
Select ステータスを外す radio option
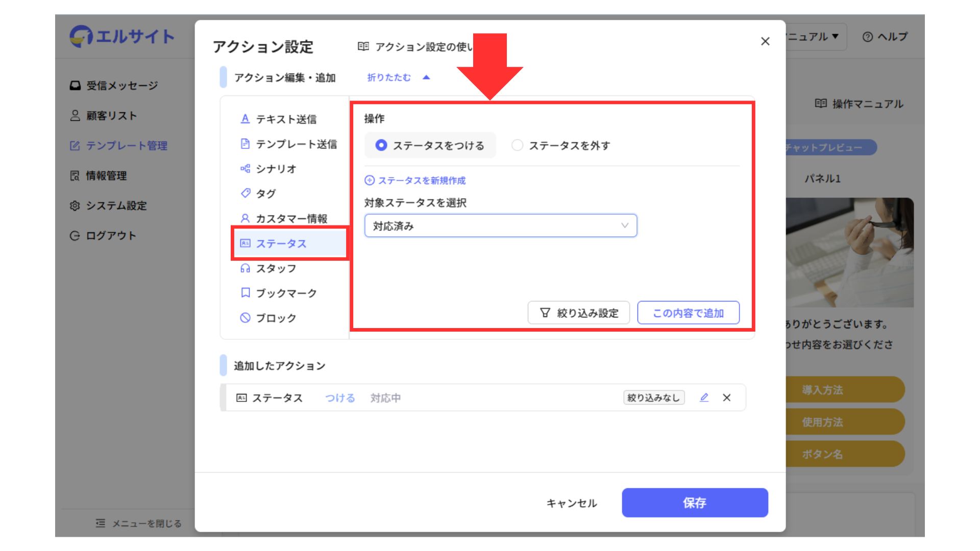517,145
